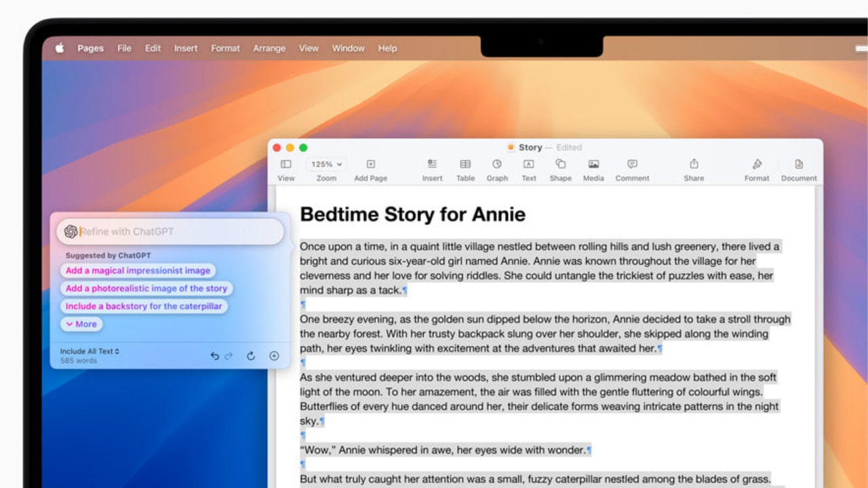Open the Help menu
Image resolution: width=868 pixels, height=488 pixels.
(387, 48)
